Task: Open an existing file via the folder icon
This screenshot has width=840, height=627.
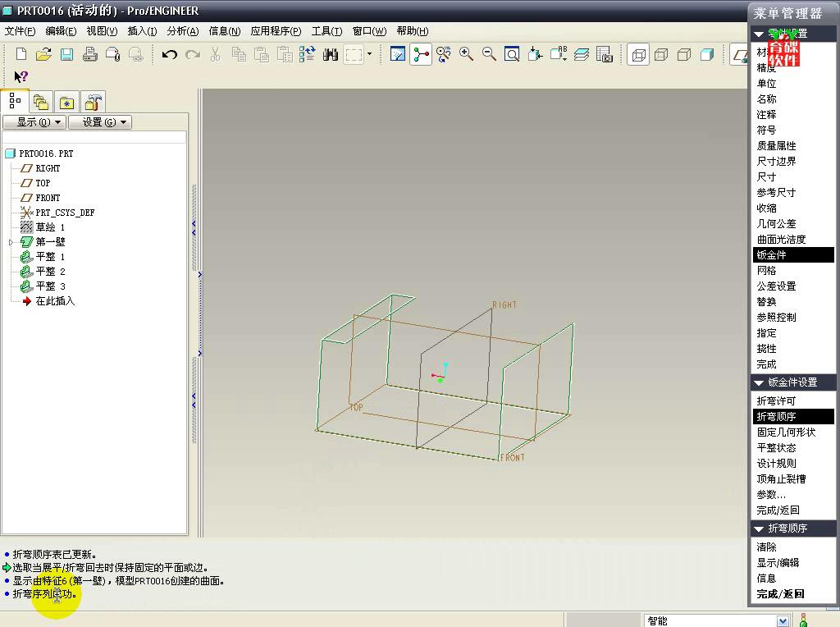Action: point(44,54)
